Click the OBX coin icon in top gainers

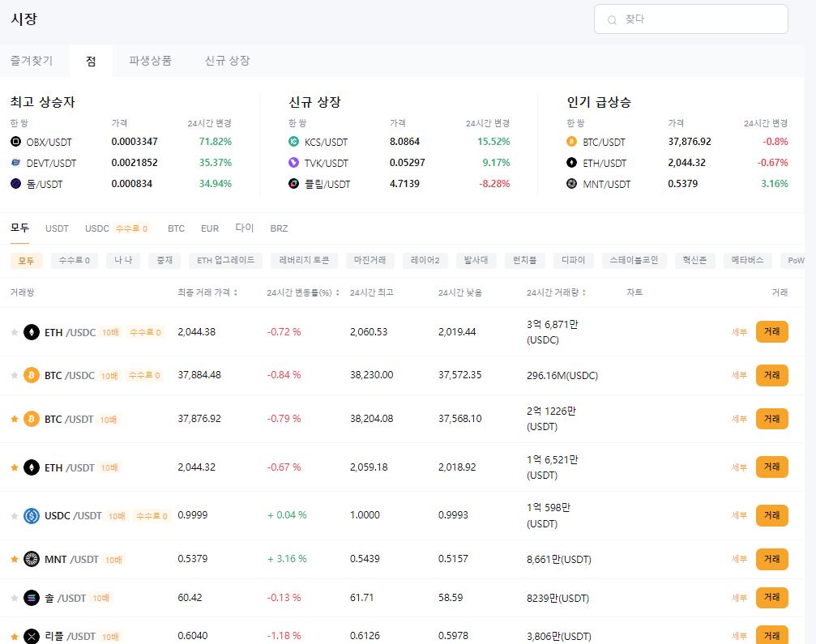point(15,142)
